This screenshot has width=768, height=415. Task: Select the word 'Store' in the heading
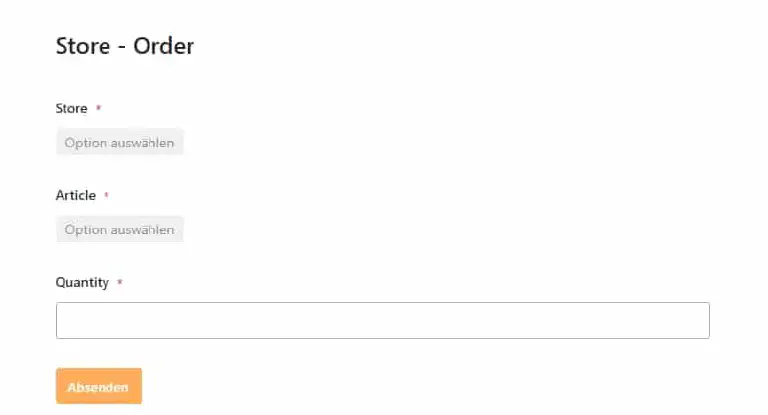pyautogui.click(x=83, y=46)
